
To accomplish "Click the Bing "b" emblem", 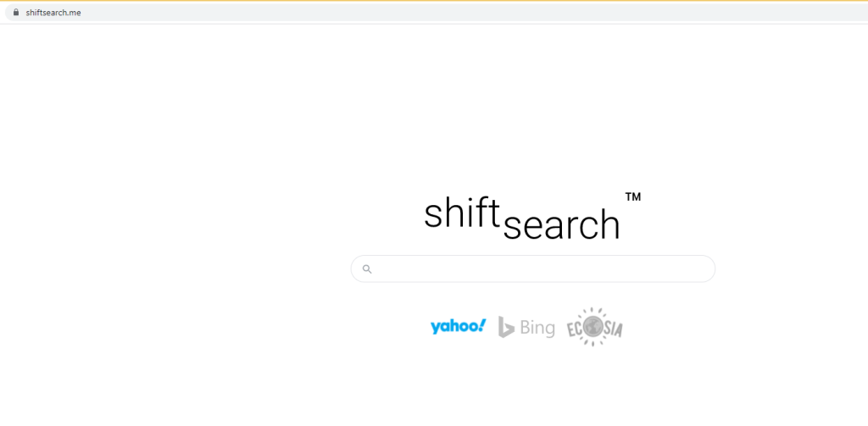I will coord(506,327).
